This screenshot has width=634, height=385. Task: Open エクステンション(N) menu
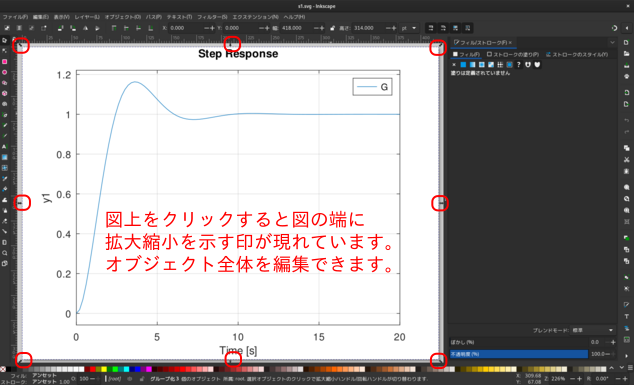[x=255, y=17]
